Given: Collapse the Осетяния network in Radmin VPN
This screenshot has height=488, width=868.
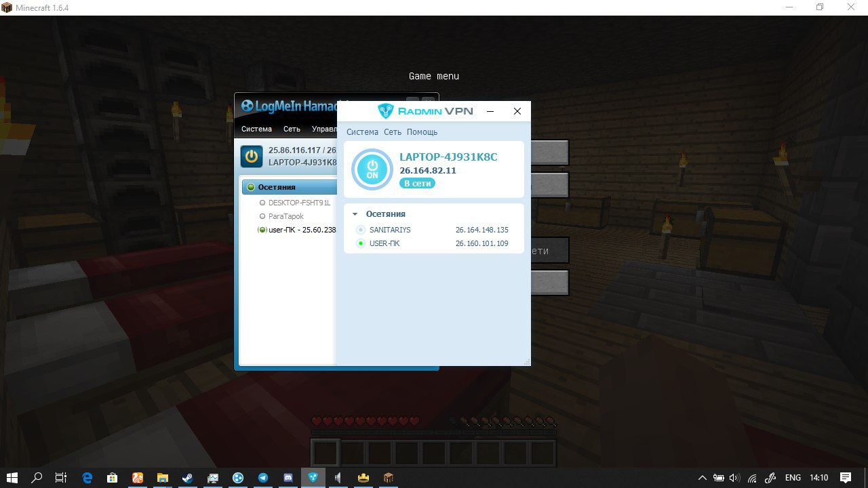Looking at the screenshot, I should pyautogui.click(x=355, y=214).
